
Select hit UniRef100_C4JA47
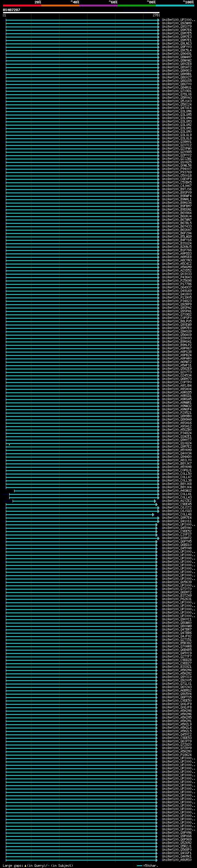pyautogui.click(x=177, y=186)
